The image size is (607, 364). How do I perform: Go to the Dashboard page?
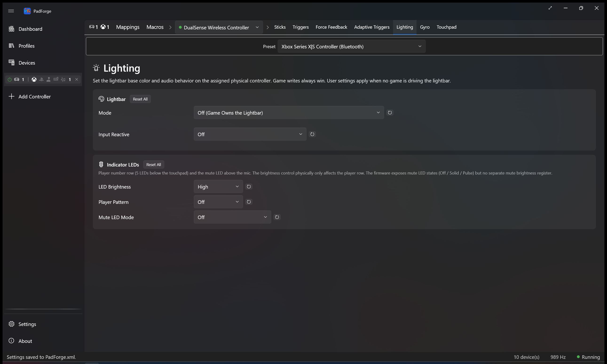coord(43,29)
